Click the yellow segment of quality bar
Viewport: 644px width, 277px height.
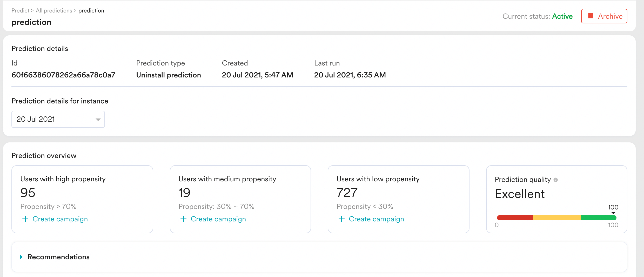556,218
